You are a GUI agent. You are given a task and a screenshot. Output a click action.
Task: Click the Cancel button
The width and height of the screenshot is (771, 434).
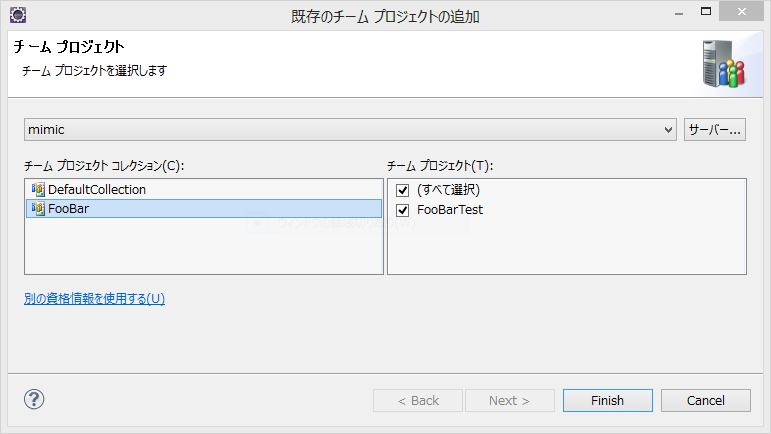pyautogui.click(x=706, y=401)
